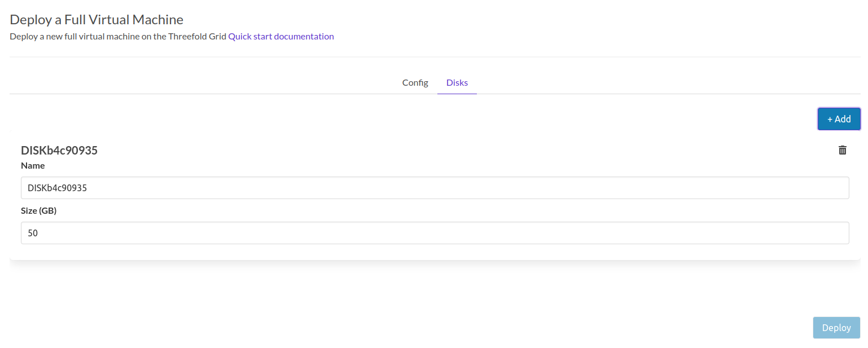Click the plus symbol on the Add button

830,119
